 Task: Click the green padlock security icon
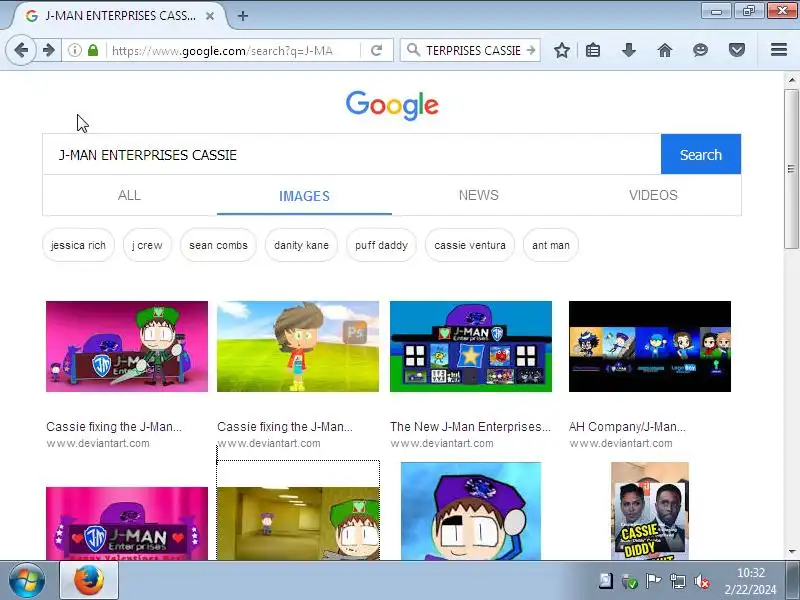93,50
